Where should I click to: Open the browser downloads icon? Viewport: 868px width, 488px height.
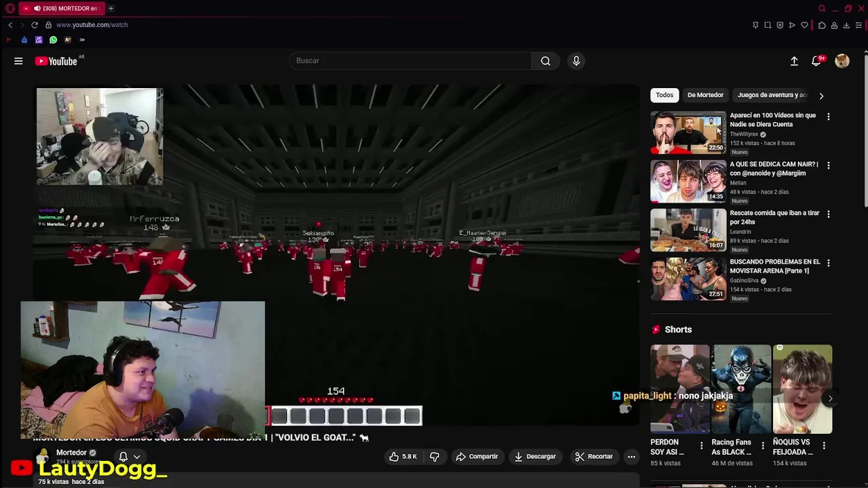[x=846, y=25]
